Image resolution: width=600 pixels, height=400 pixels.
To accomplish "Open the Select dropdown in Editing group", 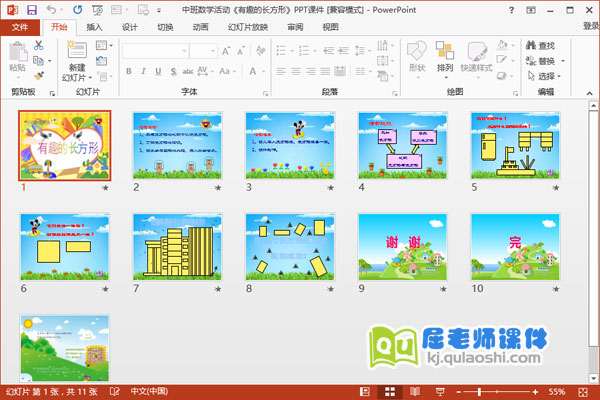I will (x=543, y=76).
